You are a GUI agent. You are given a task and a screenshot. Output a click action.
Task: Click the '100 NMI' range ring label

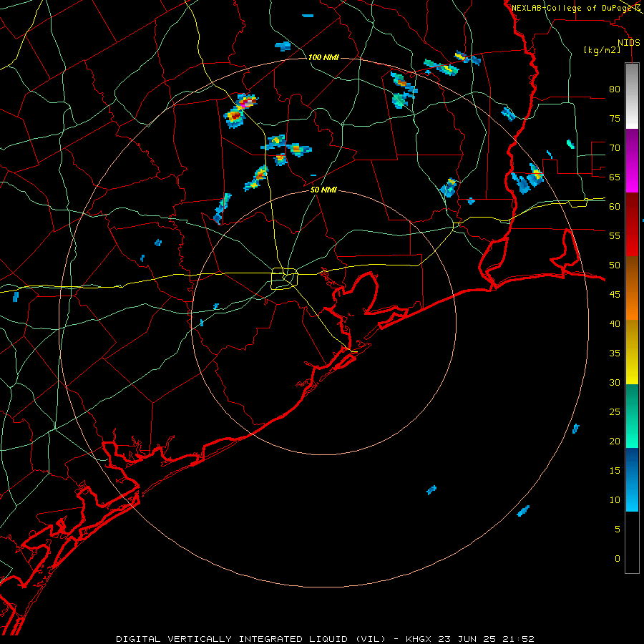(323, 57)
